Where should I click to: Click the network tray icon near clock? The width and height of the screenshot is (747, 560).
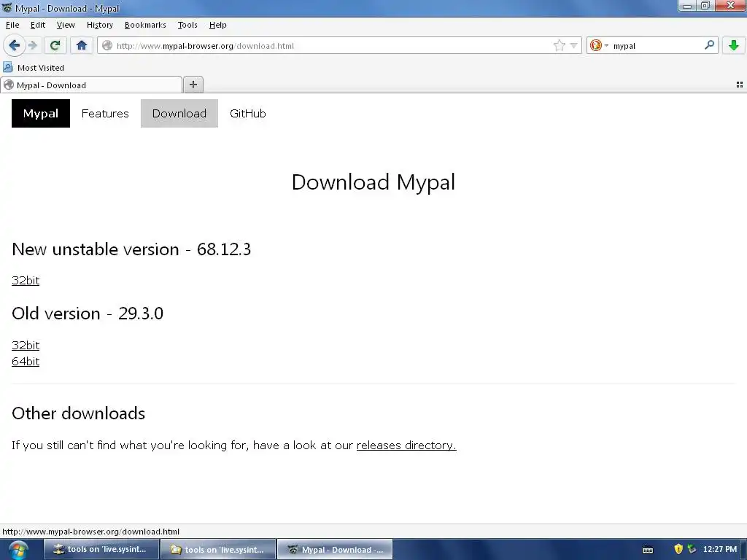[692, 550]
